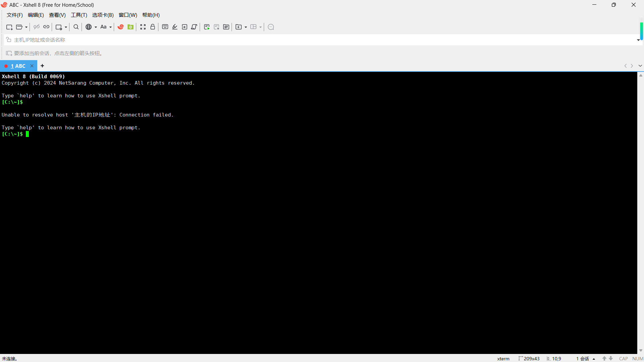Expand the new tab group dropdown arrow
Viewport: 644px width, 362px height.
[x=246, y=27]
